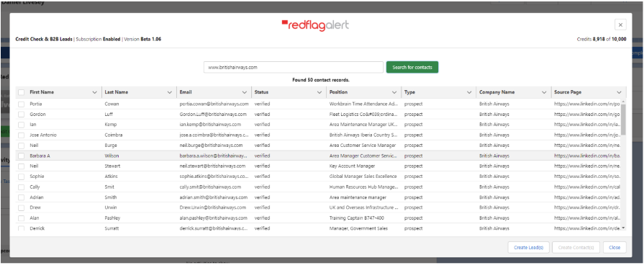
Task: Click the website search input field
Action: coord(294,68)
